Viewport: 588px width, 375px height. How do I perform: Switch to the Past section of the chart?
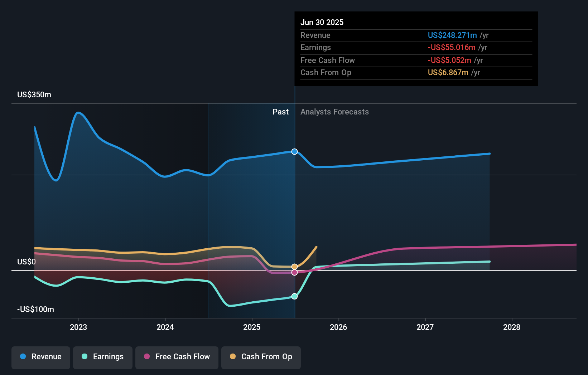(280, 112)
